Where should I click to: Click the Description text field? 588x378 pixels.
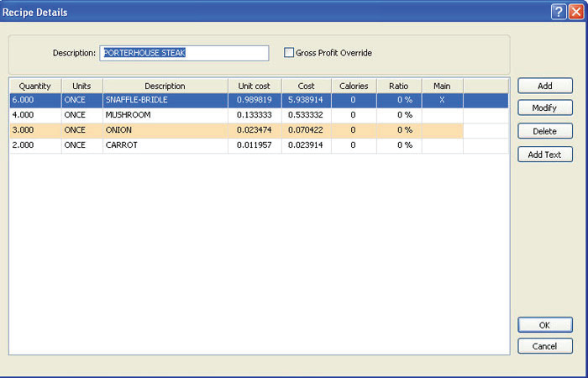[x=184, y=53]
